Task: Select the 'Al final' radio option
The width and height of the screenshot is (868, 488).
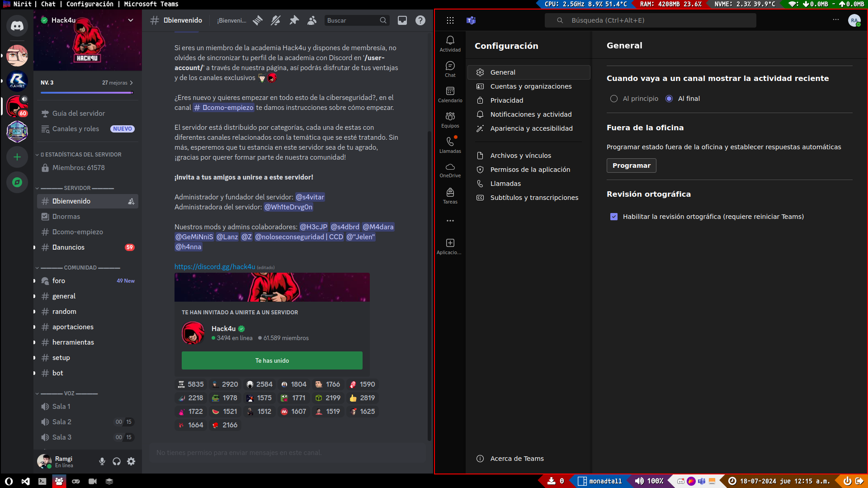Action: click(669, 99)
